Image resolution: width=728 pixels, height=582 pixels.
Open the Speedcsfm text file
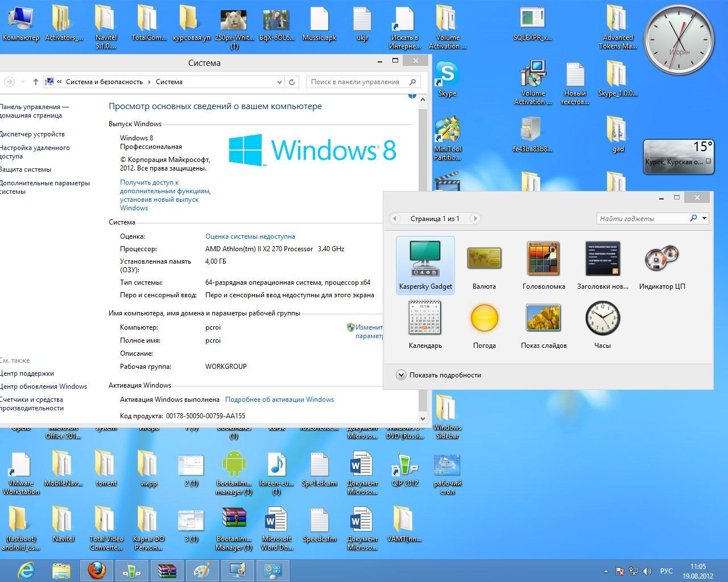tap(319, 525)
